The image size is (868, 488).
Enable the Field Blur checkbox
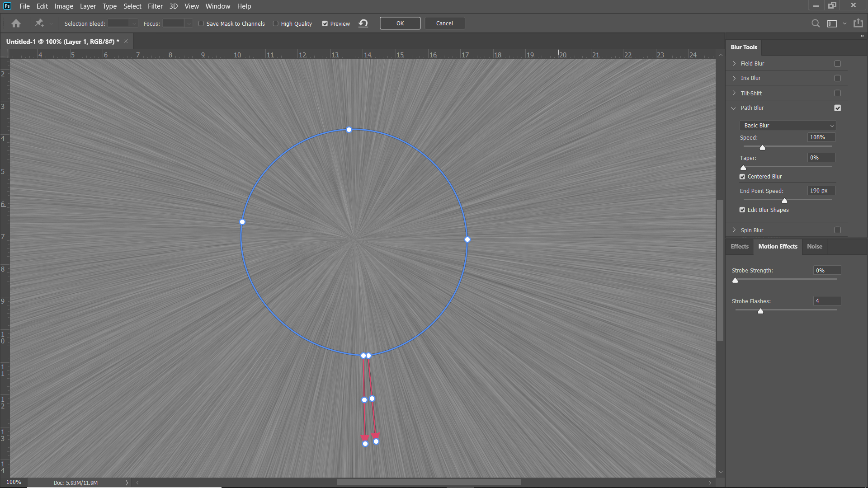[838, 64]
